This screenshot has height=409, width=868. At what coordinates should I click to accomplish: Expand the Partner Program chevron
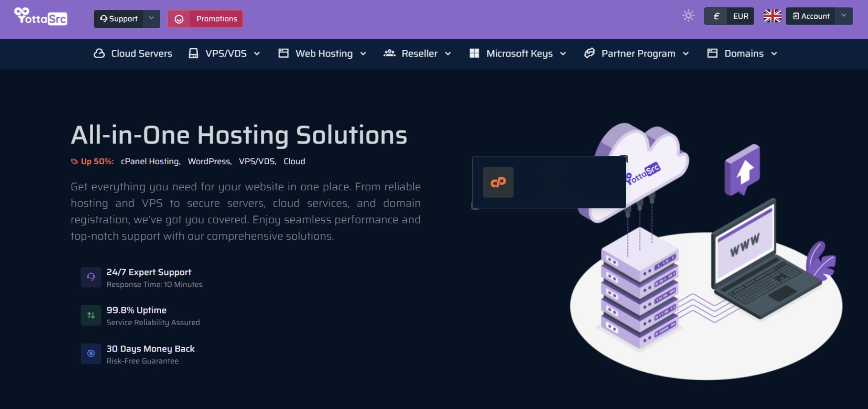click(686, 54)
